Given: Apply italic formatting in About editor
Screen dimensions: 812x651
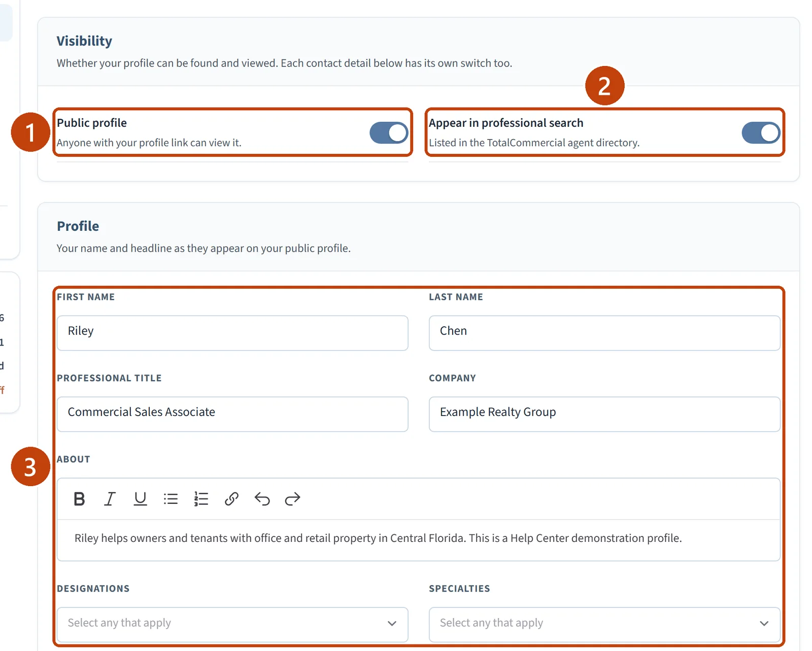Looking at the screenshot, I should (x=110, y=499).
